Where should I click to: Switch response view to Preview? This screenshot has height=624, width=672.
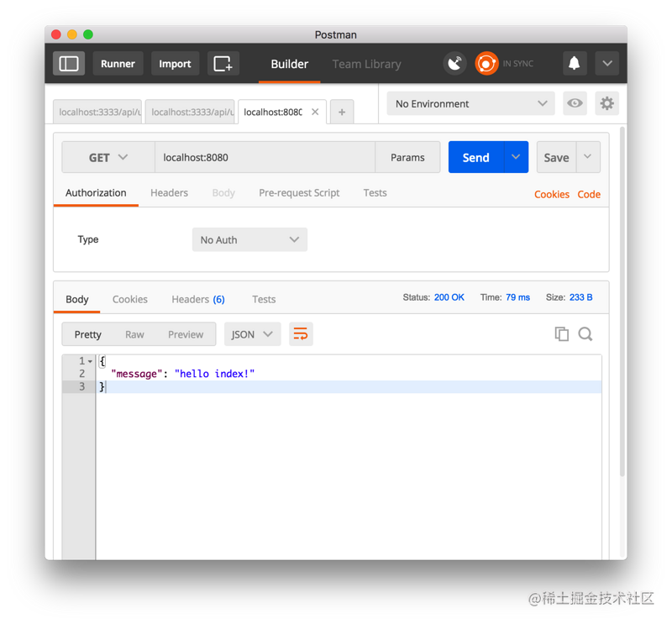click(x=186, y=334)
